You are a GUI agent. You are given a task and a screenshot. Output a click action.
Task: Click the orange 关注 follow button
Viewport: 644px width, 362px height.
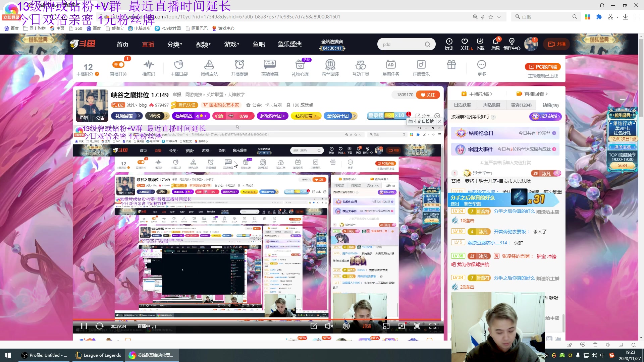(428, 95)
